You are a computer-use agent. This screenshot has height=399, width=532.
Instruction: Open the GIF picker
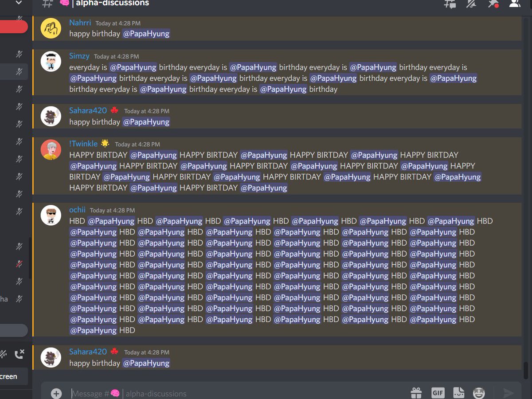438,393
